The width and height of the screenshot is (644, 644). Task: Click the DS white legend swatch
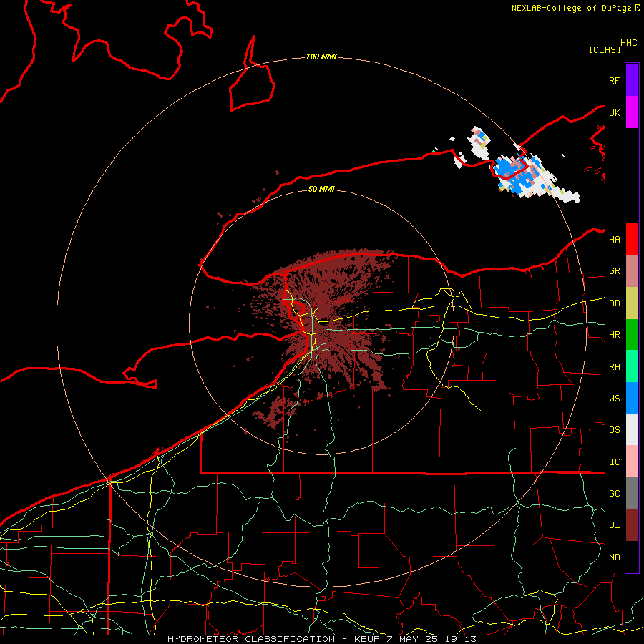(x=632, y=429)
